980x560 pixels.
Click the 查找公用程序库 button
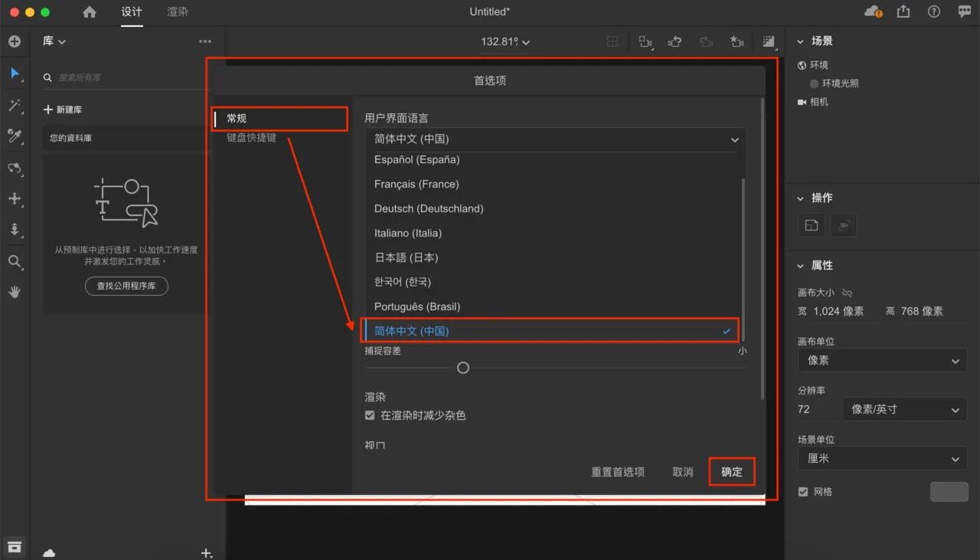pos(126,286)
